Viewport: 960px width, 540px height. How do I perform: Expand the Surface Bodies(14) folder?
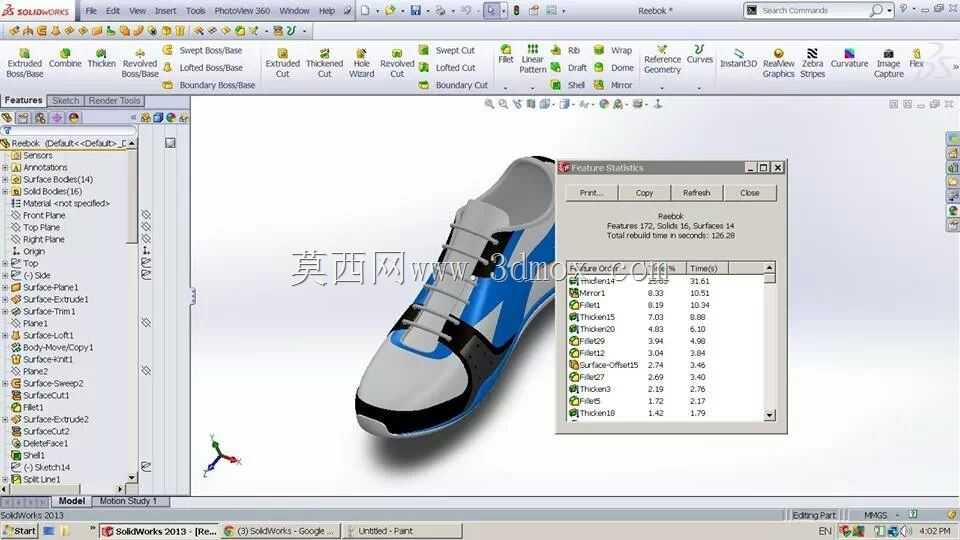5,179
